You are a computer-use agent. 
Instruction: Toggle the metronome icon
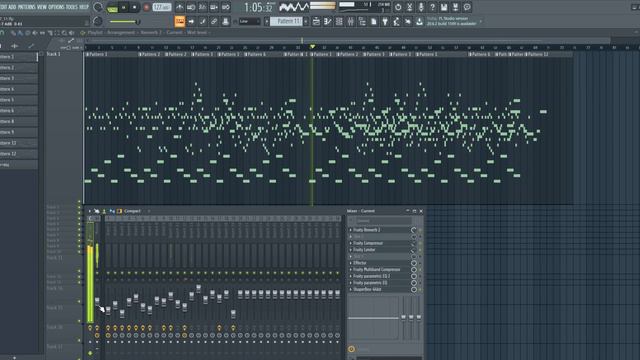tap(180, 7)
